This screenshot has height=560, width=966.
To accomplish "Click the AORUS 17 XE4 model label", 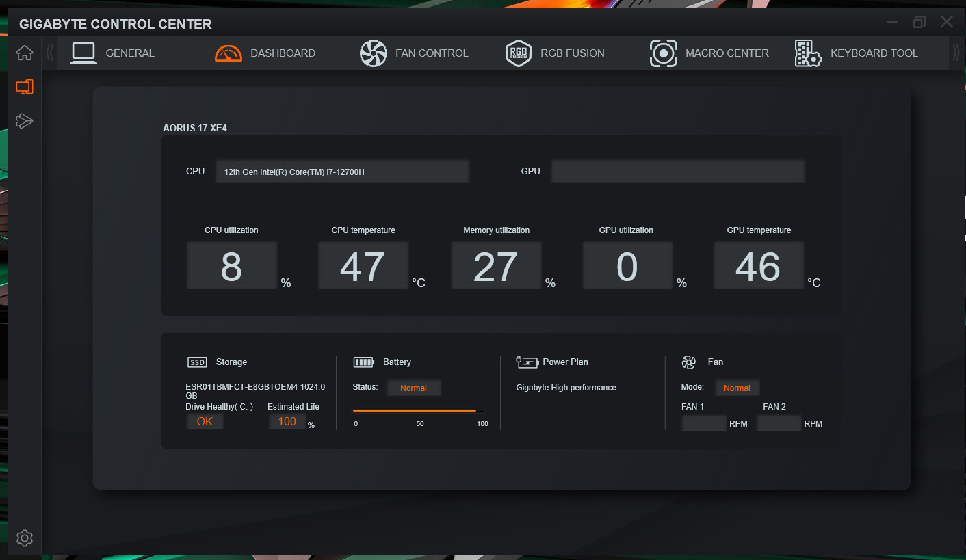I will pos(195,128).
